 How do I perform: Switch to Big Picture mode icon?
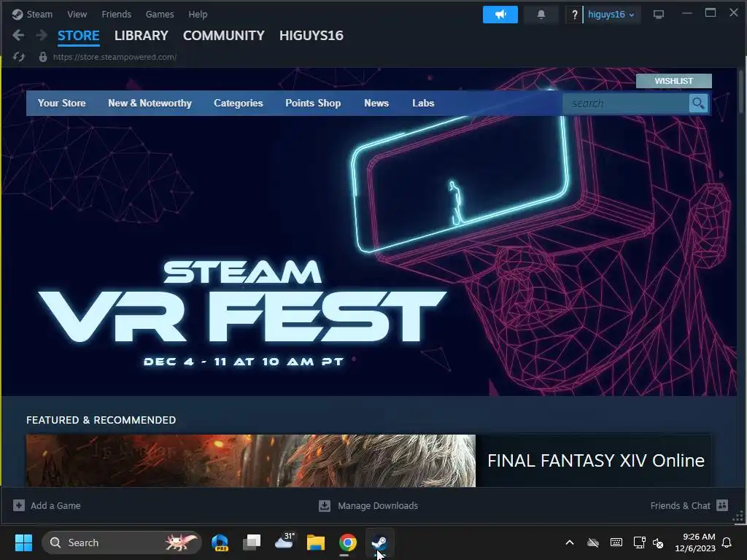[x=659, y=15]
